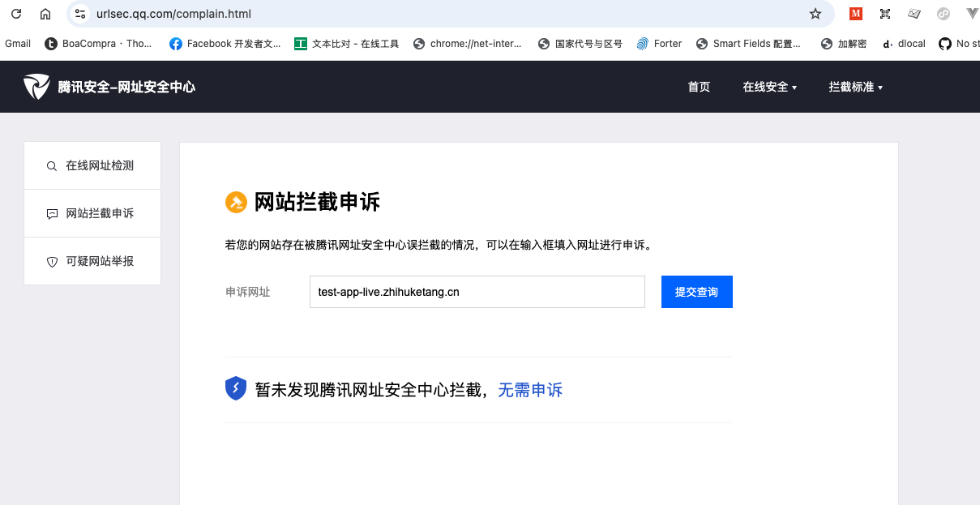Click the 网站拦截申诉 page heading
The width and height of the screenshot is (980, 505).
[317, 203]
